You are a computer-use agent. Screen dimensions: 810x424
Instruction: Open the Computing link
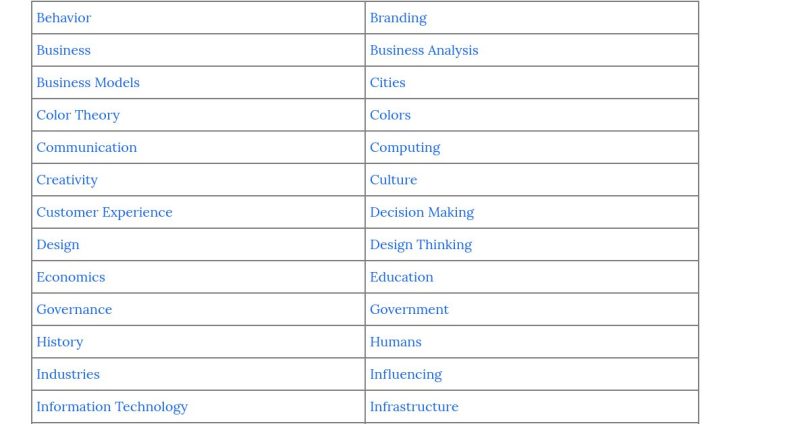tap(405, 148)
